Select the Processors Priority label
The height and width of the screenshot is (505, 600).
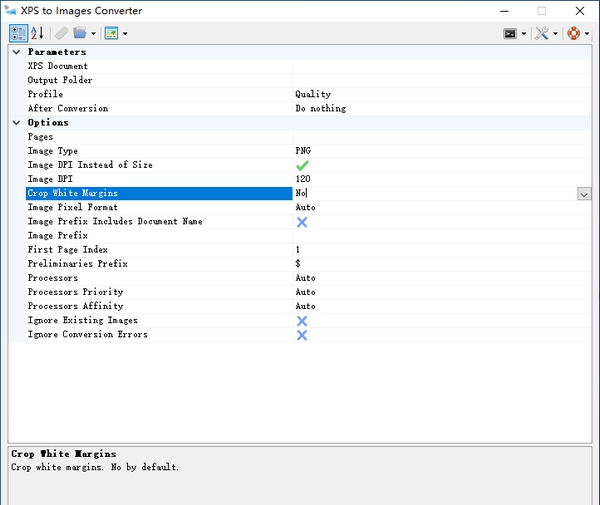75,292
